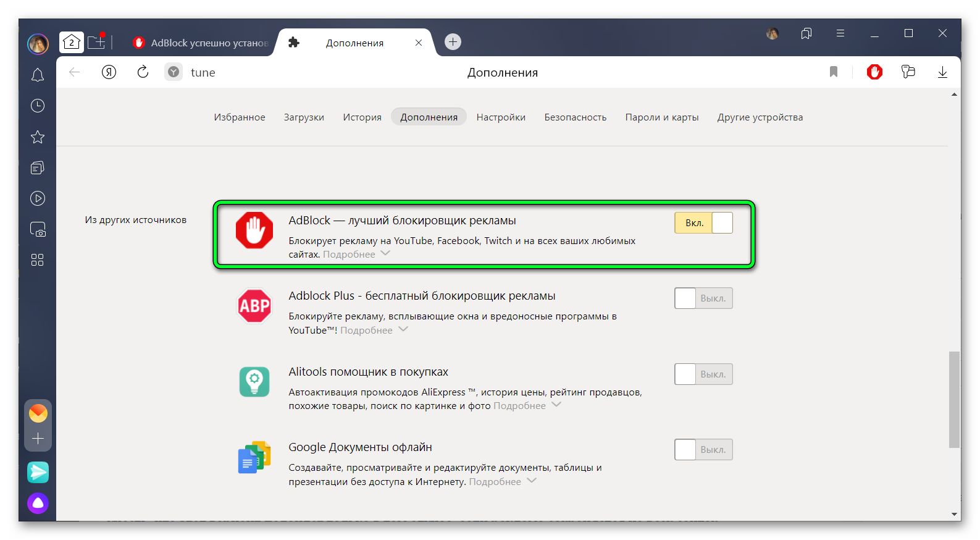The image size is (980, 540).
Task: Expand Подробнее for Google Документы офлайн
Action: (x=502, y=482)
